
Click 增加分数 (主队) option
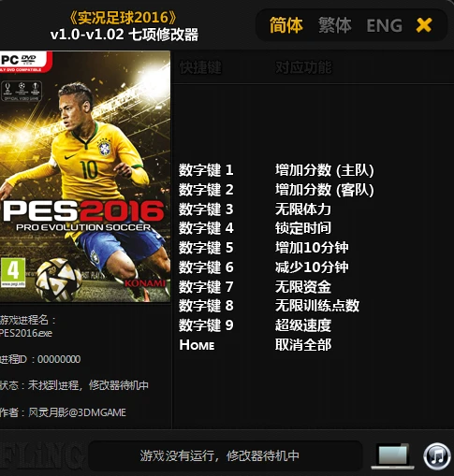click(325, 170)
